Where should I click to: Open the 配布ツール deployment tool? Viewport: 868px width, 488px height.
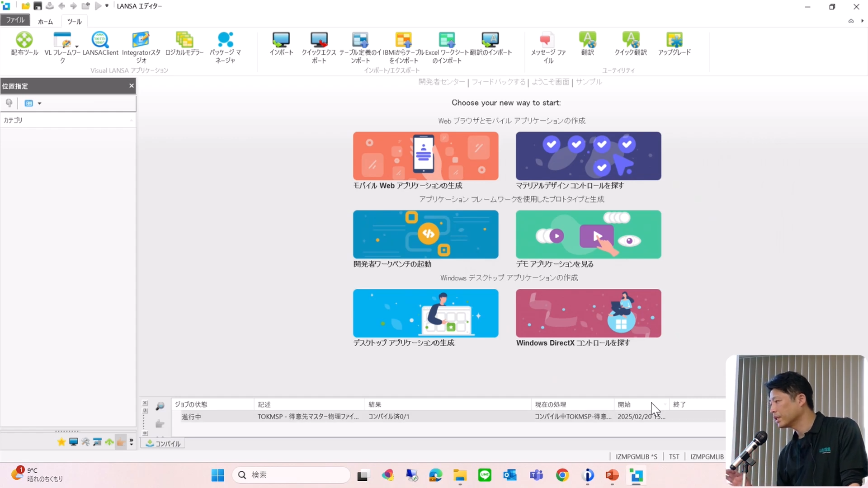[x=24, y=43]
